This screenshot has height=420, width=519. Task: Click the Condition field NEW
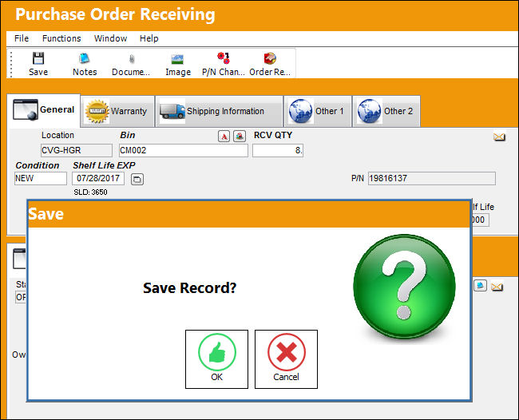[41, 178]
